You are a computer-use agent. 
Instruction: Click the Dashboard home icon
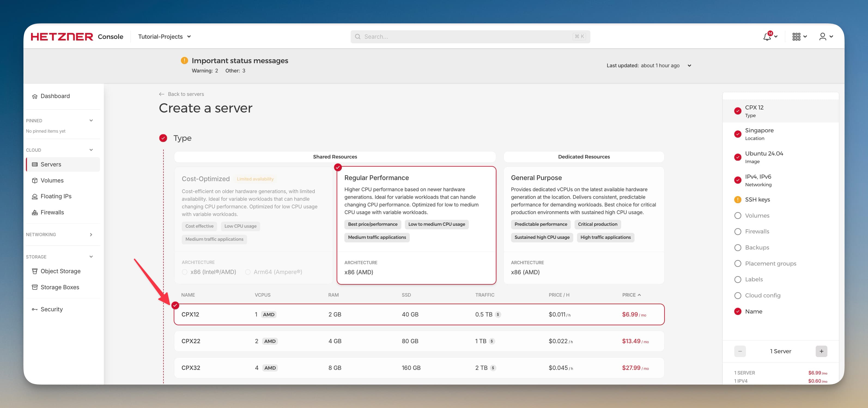(35, 96)
